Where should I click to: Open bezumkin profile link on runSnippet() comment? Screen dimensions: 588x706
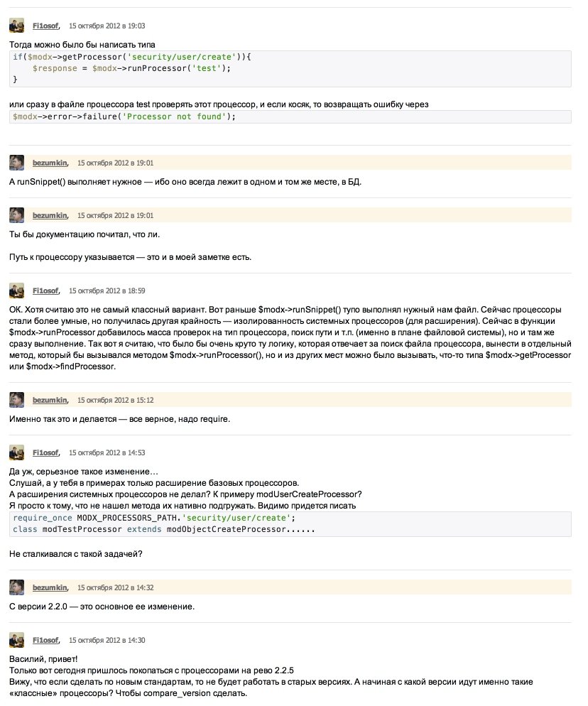(x=50, y=163)
